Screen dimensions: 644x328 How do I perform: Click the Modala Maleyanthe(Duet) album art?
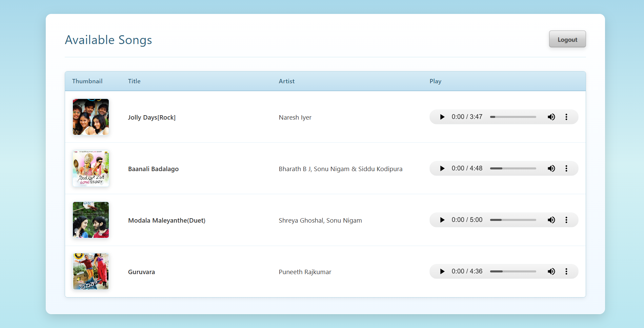(91, 220)
